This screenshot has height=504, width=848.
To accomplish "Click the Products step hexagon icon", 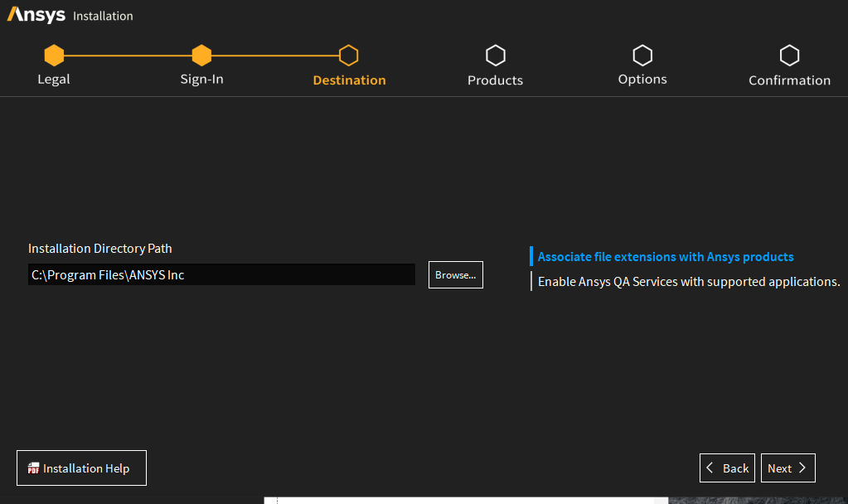I will [495, 56].
